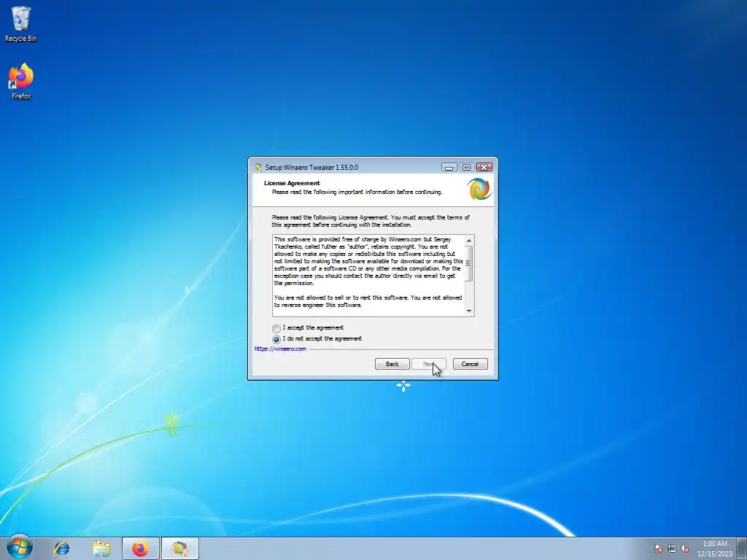Cancel the Winaero Tweaker setup
Viewport: 747px width, 560px height.
point(470,364)
